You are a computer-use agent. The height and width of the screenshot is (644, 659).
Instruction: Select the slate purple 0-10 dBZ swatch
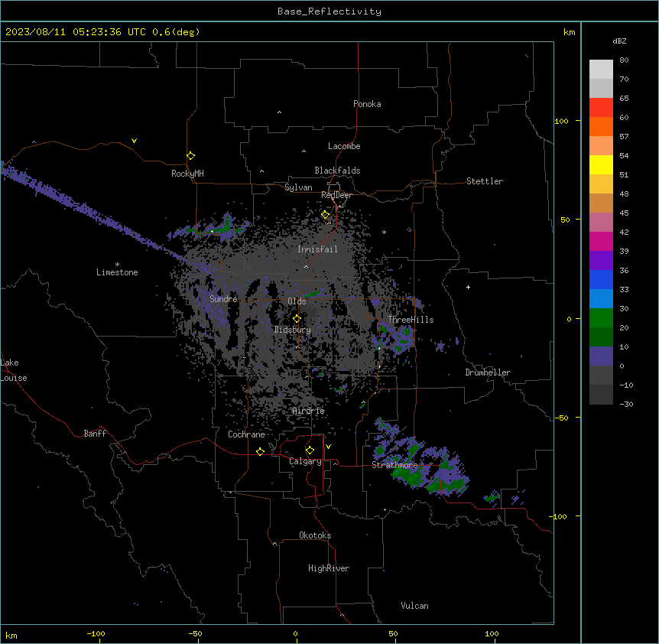(x=601, y=356)
